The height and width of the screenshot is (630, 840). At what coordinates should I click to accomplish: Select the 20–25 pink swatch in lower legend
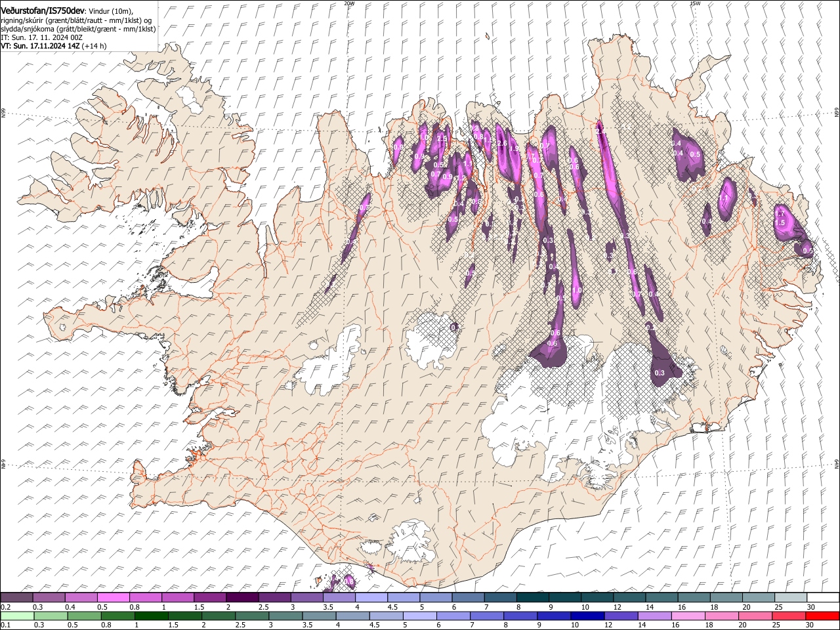755,616
